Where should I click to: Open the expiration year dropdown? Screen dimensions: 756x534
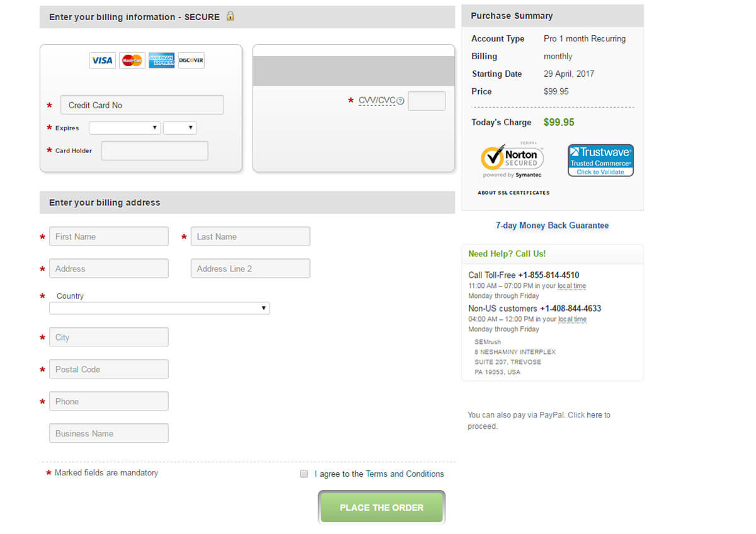point(180,128)
